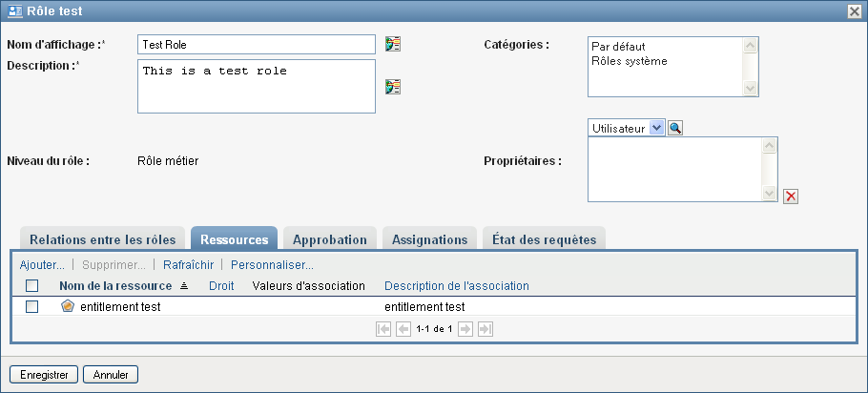Click the Enregistrer button
The image size is (868, 393).
[x=43, y=374]
